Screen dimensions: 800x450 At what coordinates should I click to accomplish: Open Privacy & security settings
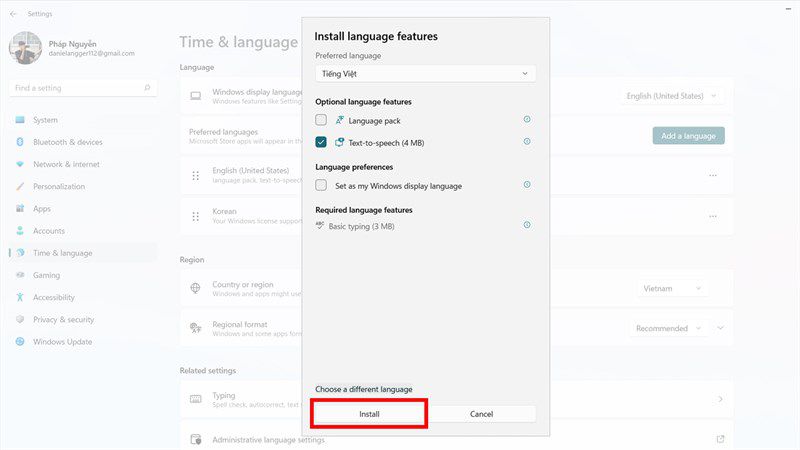point(83,319)
